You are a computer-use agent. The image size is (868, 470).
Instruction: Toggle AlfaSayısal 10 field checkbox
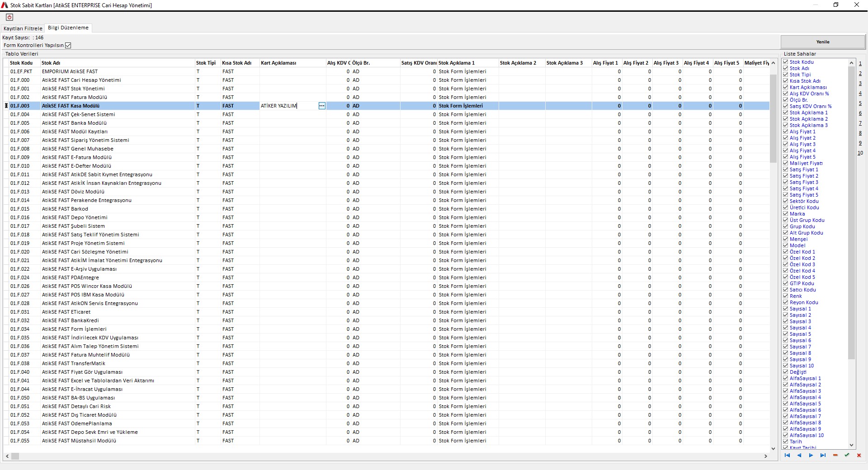coord(786,435)
